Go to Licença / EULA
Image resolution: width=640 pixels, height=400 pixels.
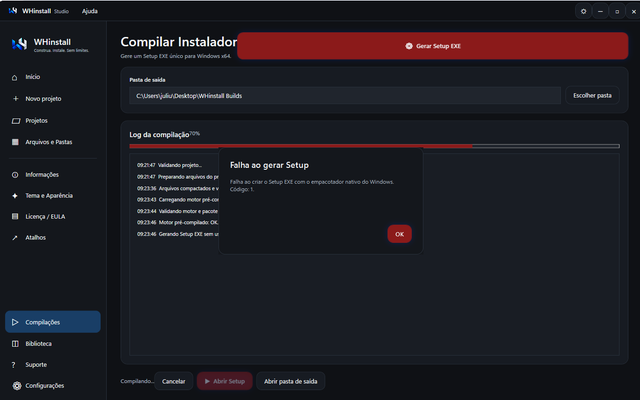coord(52,216)
